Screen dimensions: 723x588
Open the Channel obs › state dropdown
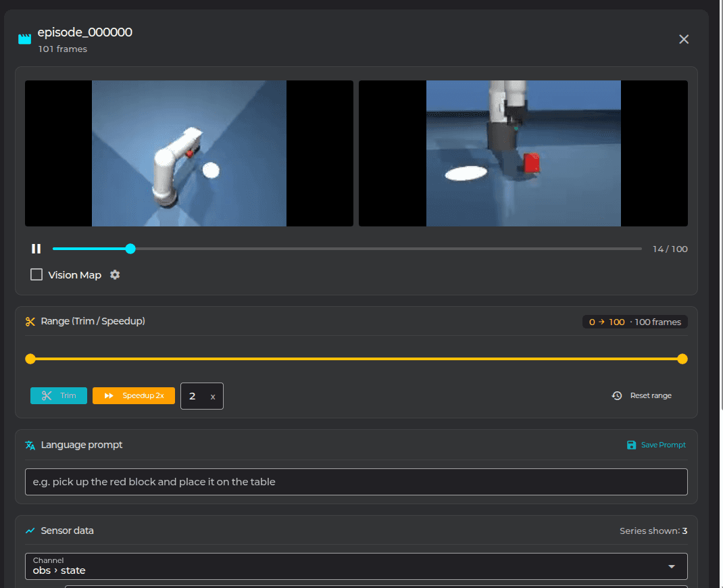pos(356,566)
